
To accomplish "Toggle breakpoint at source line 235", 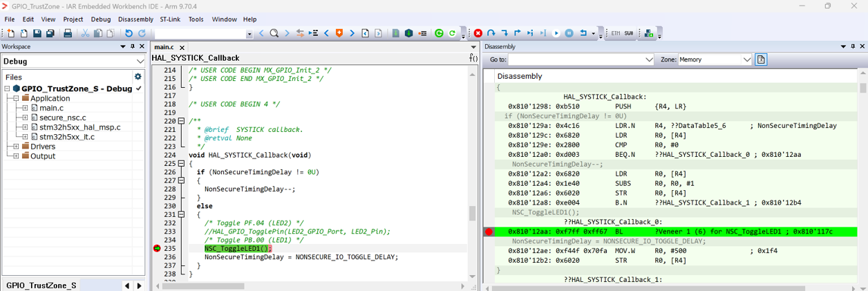I will coord(157,248).
